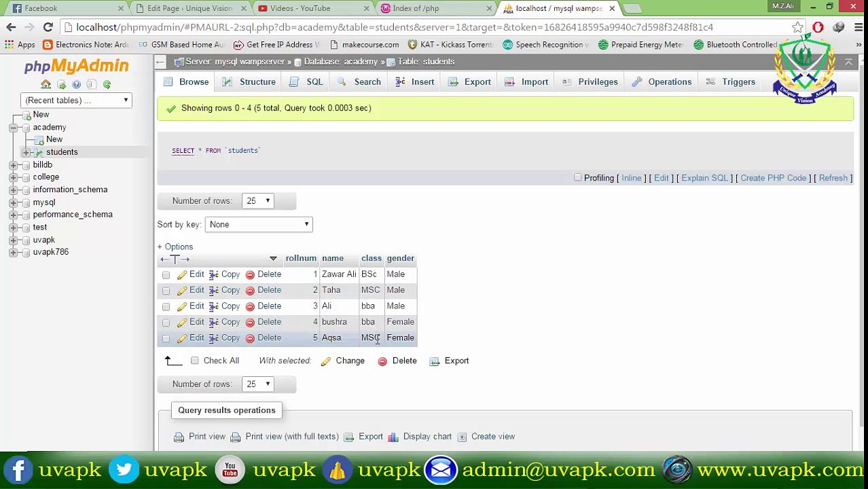Open the Insert tab
868x489 pixels.
click(414, 82)
